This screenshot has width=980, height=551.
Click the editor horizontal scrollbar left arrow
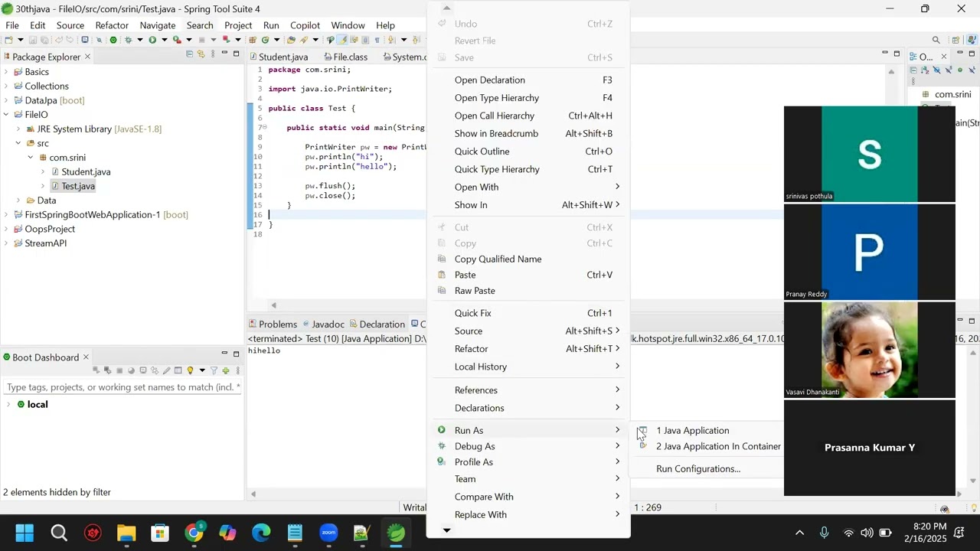(274, 305)
